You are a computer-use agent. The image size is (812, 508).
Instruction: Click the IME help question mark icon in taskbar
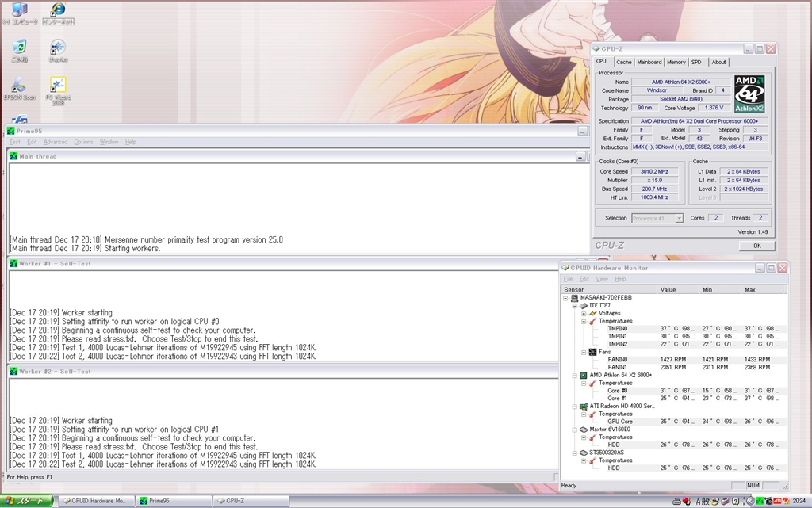pyautogui.click(x=735, y=501)
